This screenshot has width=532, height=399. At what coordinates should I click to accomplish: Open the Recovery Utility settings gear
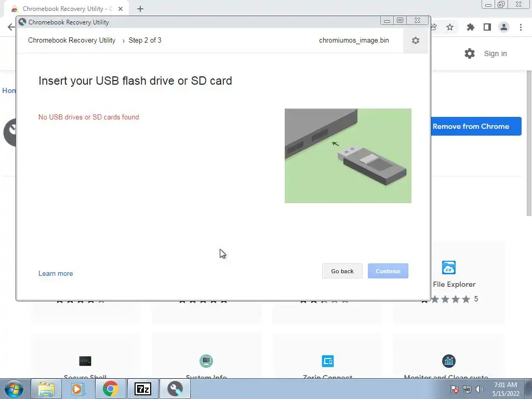tap(415, 41)
